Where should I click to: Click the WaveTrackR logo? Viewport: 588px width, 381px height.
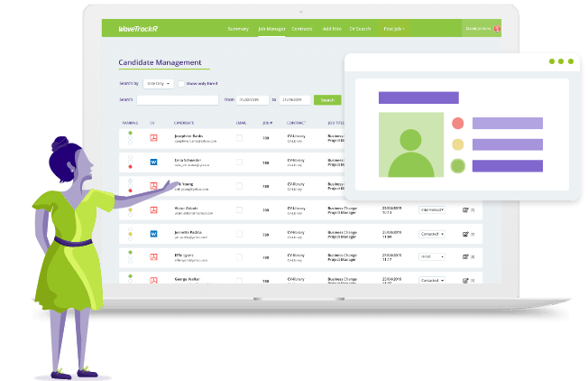(x=137, y=29)
